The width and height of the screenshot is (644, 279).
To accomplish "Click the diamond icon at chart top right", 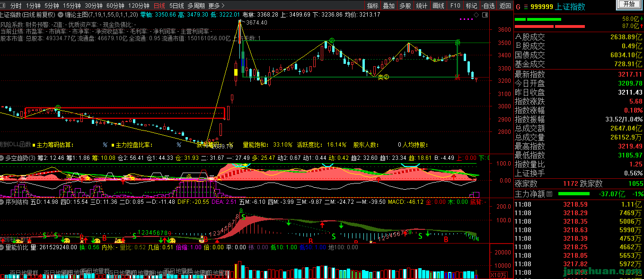I will point(476,15).
